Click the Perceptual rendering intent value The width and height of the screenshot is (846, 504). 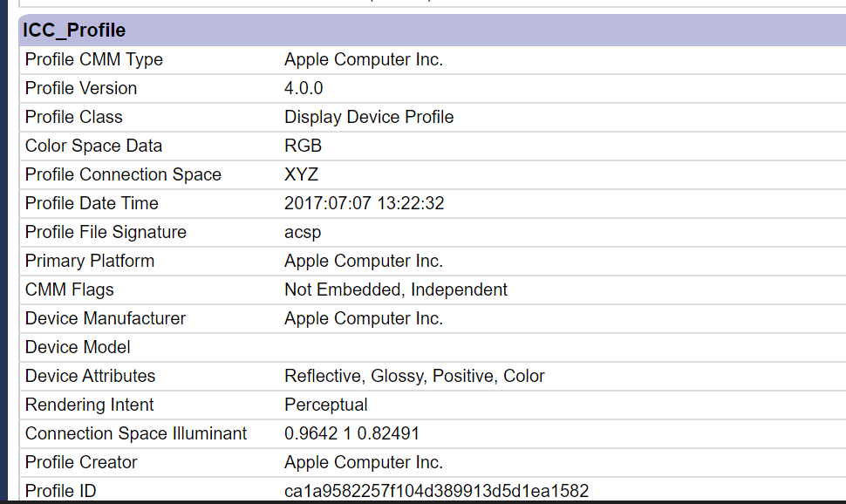point(326,405)
